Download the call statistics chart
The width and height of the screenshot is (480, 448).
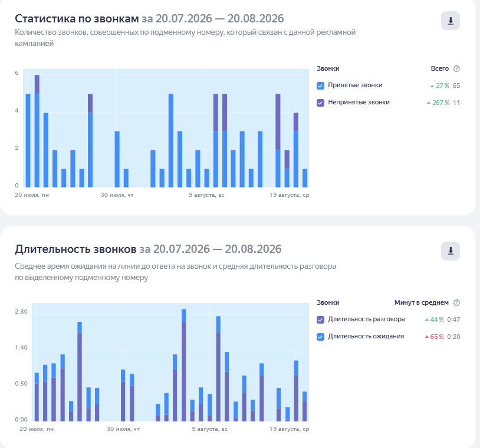tap(451, 21)
